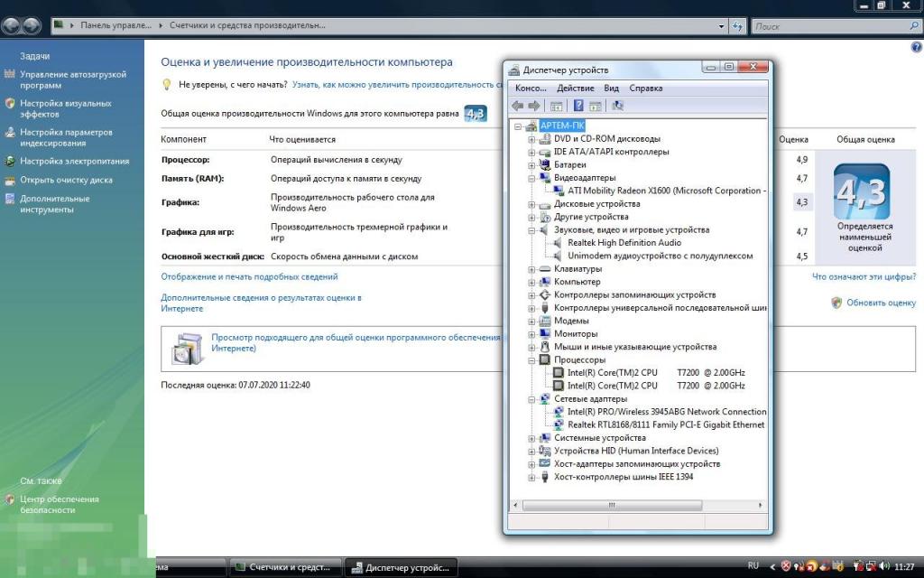Click the blue help icon in Control Panel window
Image resolution: width=924 pixels, height=578 pixels.
[917, 47]
